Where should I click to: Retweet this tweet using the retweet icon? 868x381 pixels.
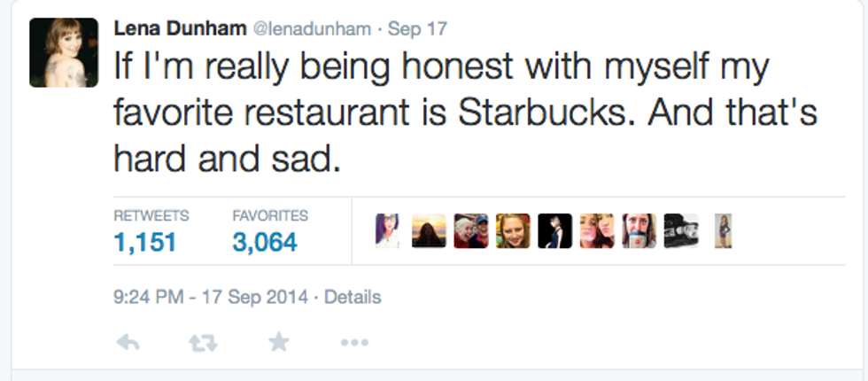pyautogui.click(x=204, y=342)
